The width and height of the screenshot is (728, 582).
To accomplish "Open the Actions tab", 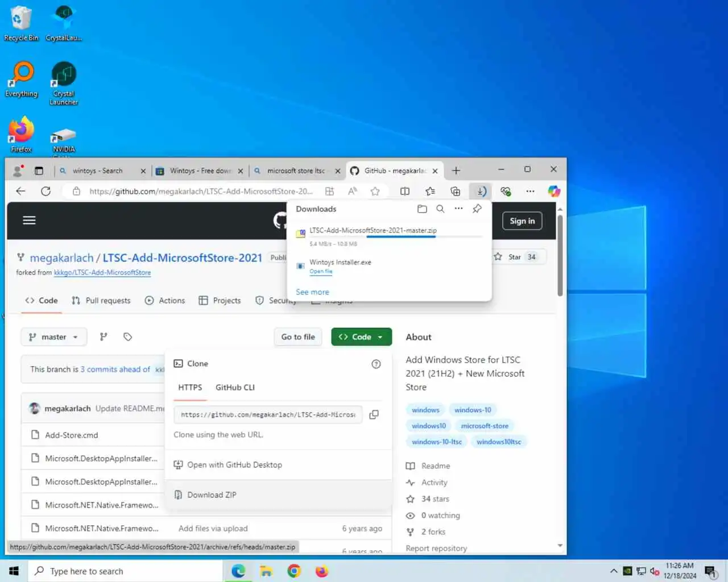I will tap(165, 301).
